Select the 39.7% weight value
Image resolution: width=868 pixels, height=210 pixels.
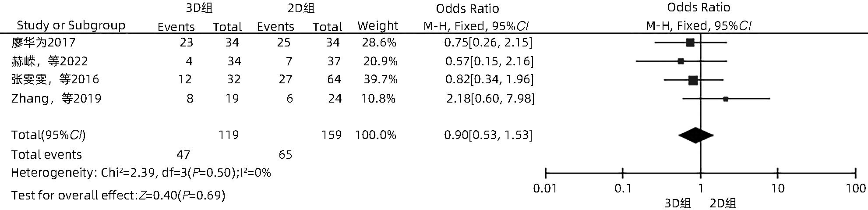pos(380,79)
